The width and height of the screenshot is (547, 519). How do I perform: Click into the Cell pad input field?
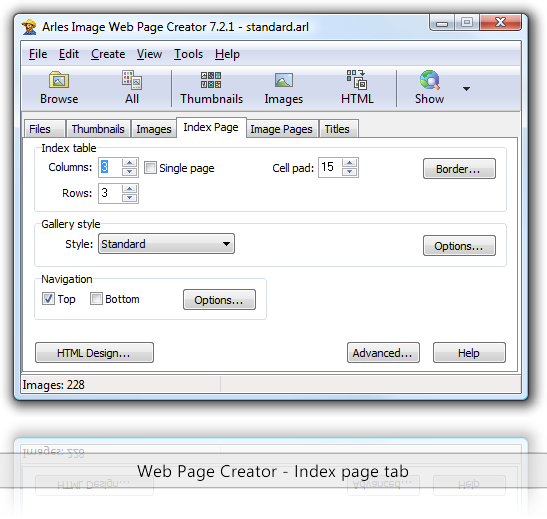coord(330,167)
